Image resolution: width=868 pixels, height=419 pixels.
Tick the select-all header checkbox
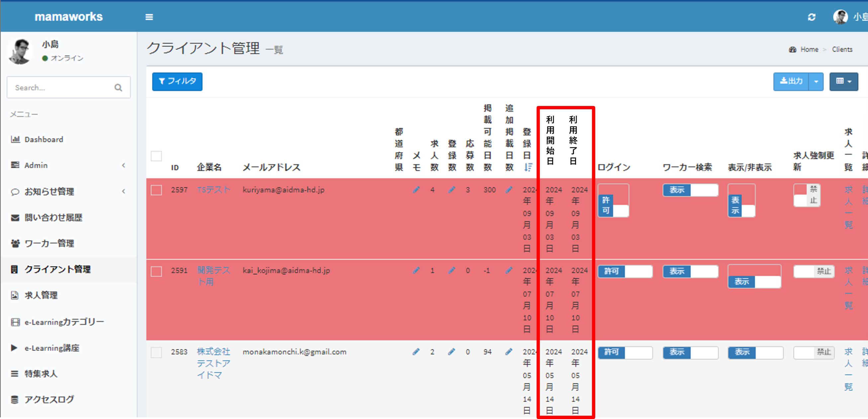tap(156, 156)
